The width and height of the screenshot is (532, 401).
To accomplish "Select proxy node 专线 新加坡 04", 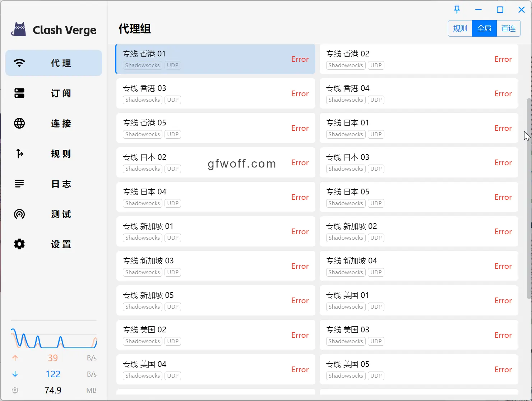I will (419, 266).
